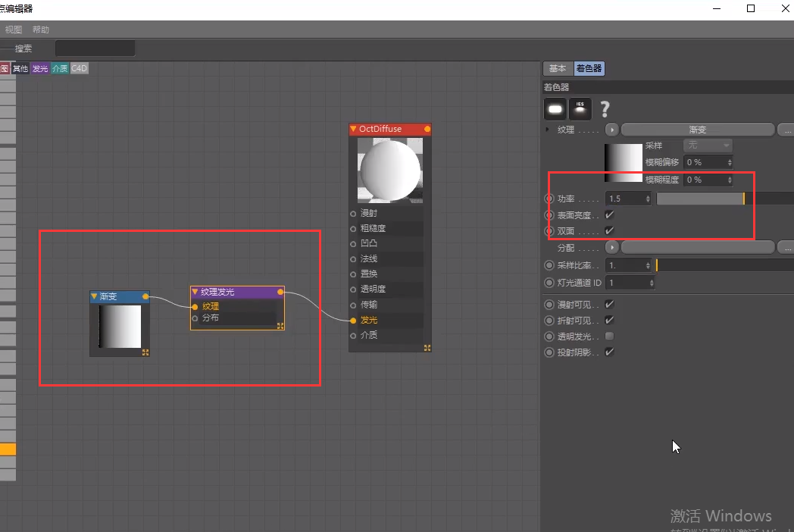Click the resize corner icon on 渐变 node

coord(145,352)
